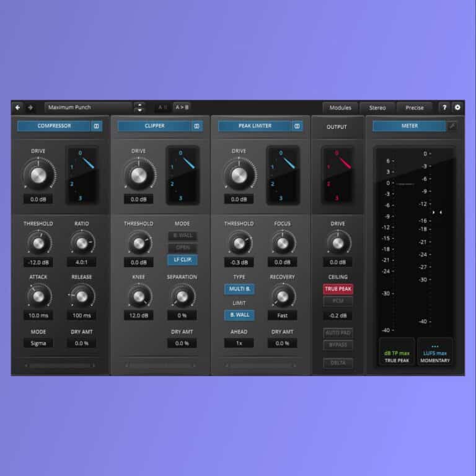
Task: Click the back arrow (undo) icon
Action: click(17, 107)
